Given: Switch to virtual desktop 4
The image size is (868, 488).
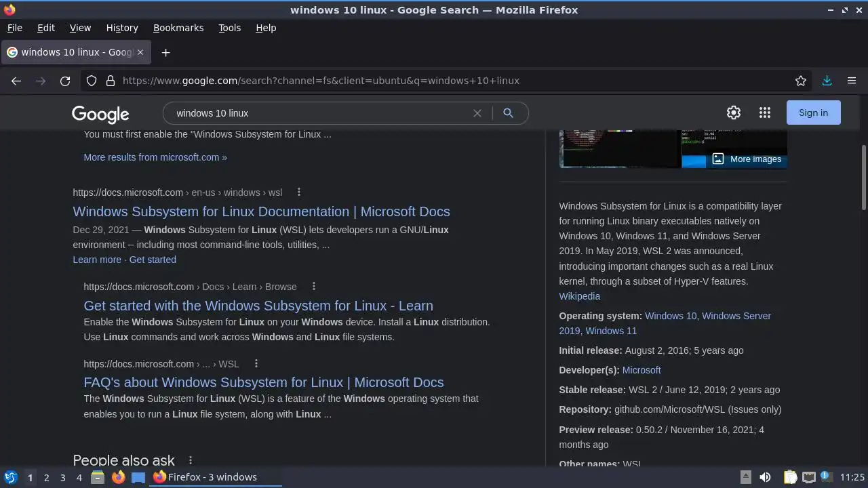Looking at the screenshot, I should (x=79, y=477).
